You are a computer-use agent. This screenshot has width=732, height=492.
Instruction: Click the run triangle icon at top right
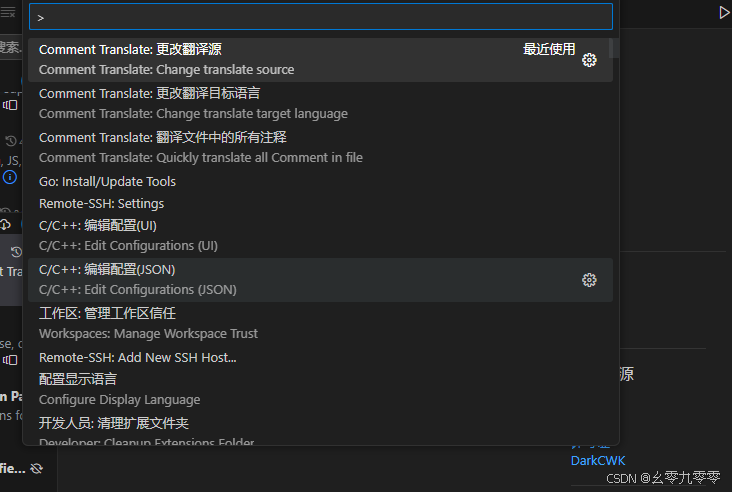(x=724, y=13)
